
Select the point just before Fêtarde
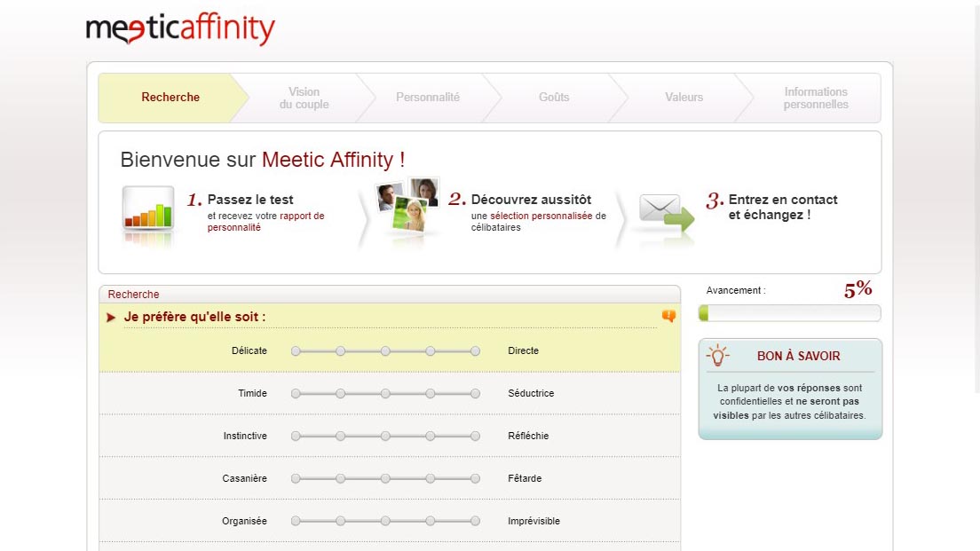(x=430, y=478)
